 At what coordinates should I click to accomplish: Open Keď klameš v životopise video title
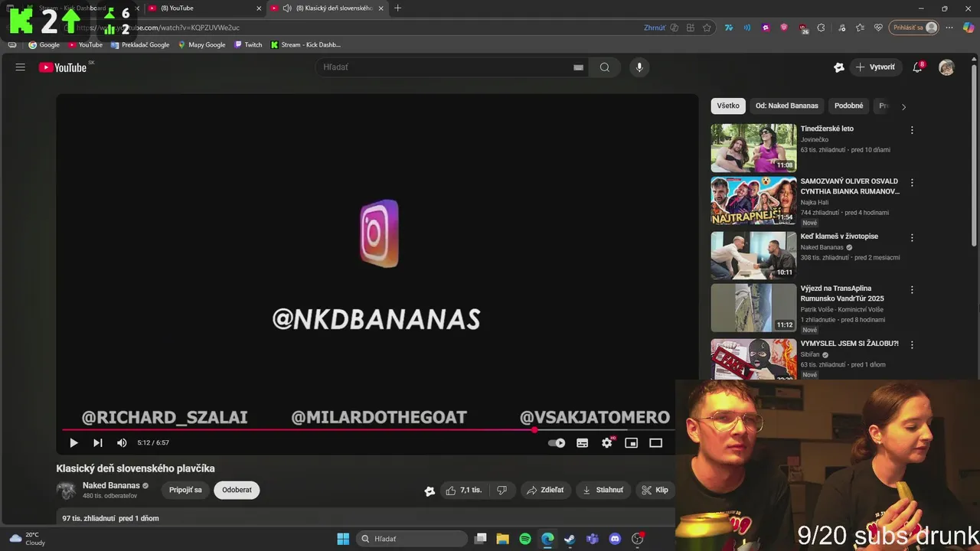tap(839, 236)
